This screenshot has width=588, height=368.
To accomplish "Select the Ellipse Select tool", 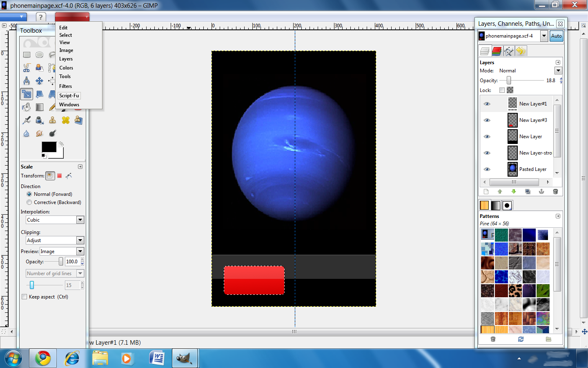I will (40, 54).
